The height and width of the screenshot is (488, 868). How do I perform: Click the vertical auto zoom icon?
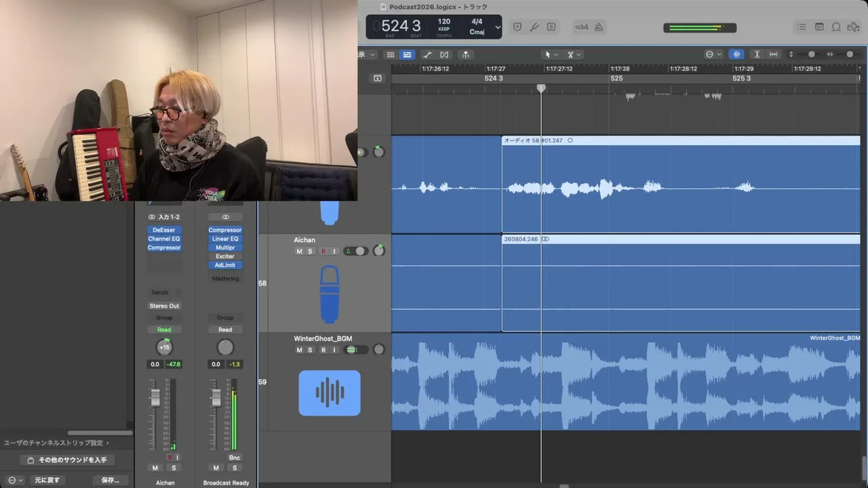click(x=757, y=54)
